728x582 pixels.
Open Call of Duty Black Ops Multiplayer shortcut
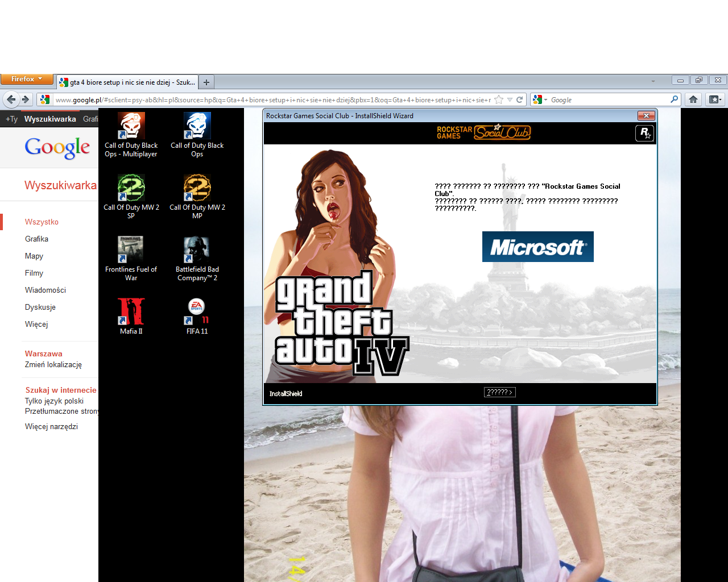pyautogui.click(x=131, y=135)
